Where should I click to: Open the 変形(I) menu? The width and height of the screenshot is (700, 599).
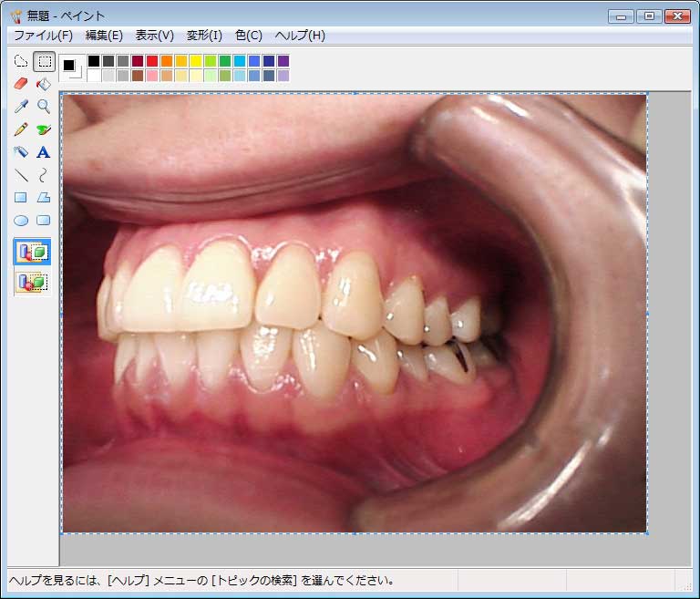pos(204,36)
